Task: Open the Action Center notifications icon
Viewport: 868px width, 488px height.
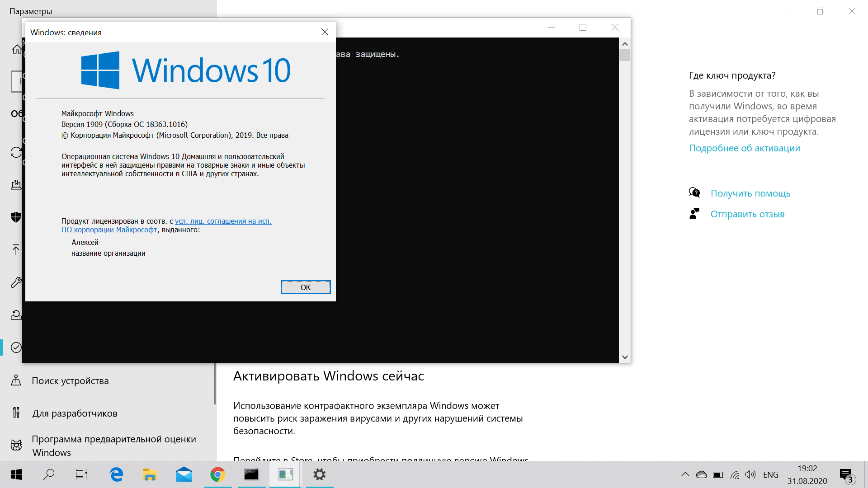Action: (846, 475)
